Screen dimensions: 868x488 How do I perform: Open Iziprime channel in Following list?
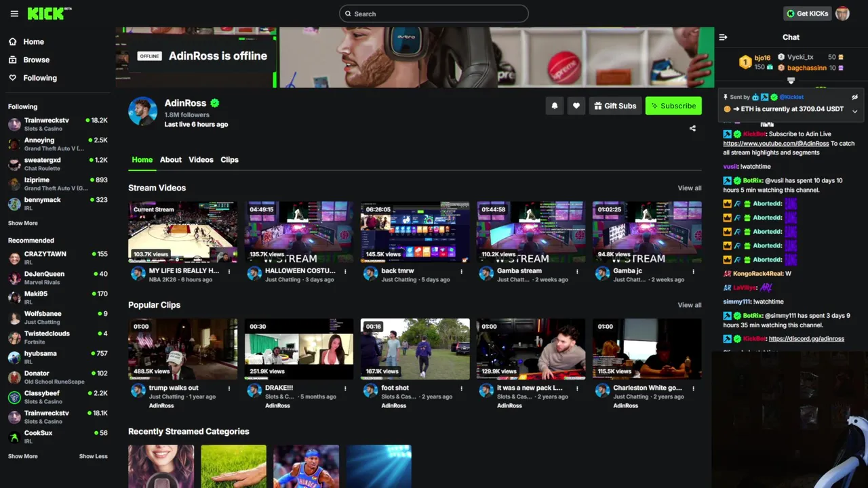click(58, 184)
